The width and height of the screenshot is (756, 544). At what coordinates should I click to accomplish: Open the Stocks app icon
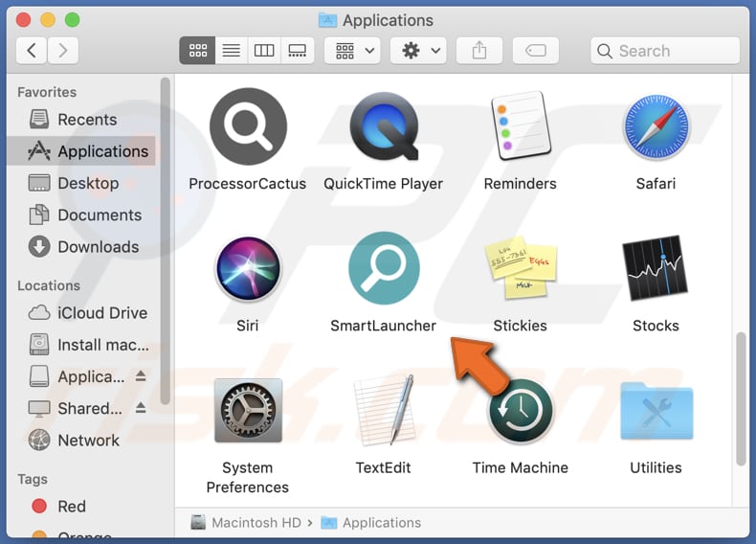click(x=656, y=268)
